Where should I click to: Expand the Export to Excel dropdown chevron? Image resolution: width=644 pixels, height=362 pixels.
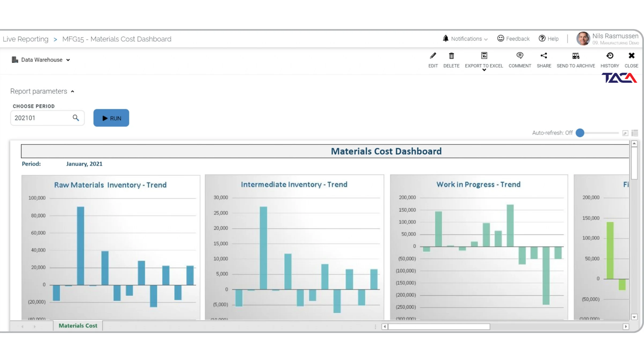click(x=484, y=70)
